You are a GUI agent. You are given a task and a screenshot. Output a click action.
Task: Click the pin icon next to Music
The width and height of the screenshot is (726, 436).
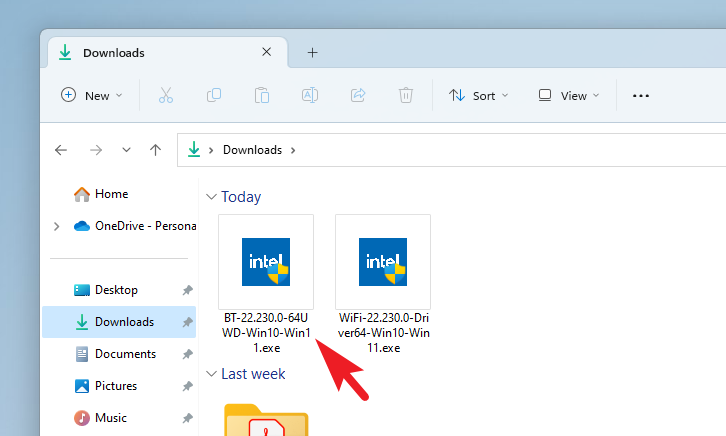(x=187, y=418)
